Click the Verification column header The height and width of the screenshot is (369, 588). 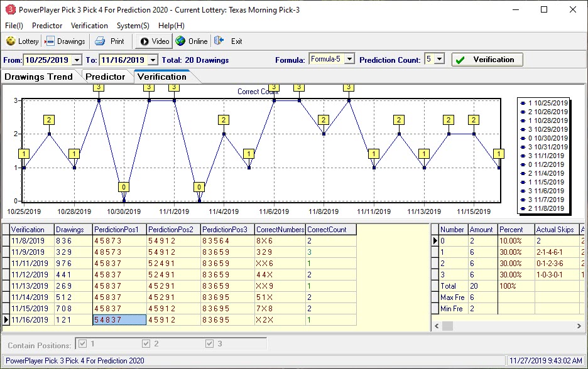coord(32,230)
